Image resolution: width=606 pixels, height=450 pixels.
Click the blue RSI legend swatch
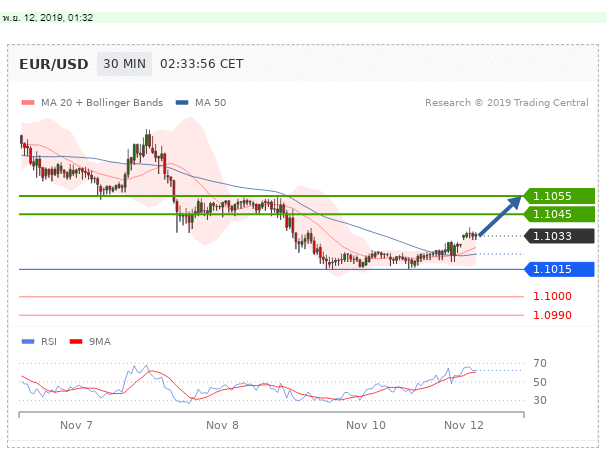(x=28, y=342)
